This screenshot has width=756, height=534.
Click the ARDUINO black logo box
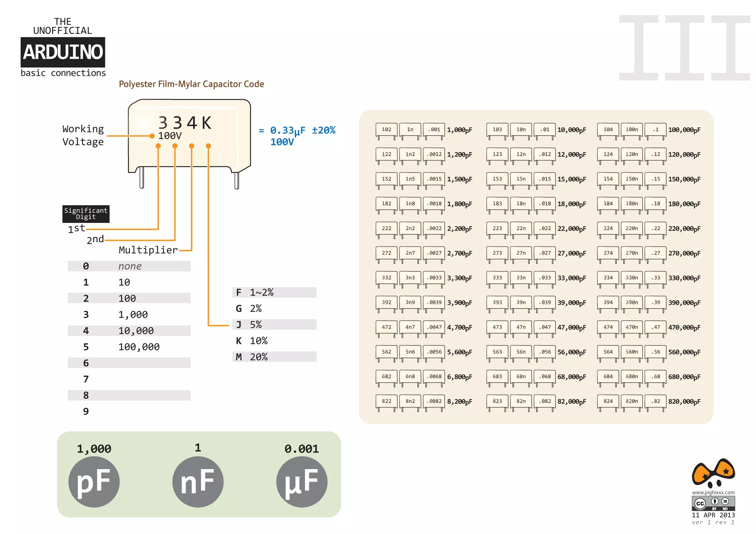[63, 52]
